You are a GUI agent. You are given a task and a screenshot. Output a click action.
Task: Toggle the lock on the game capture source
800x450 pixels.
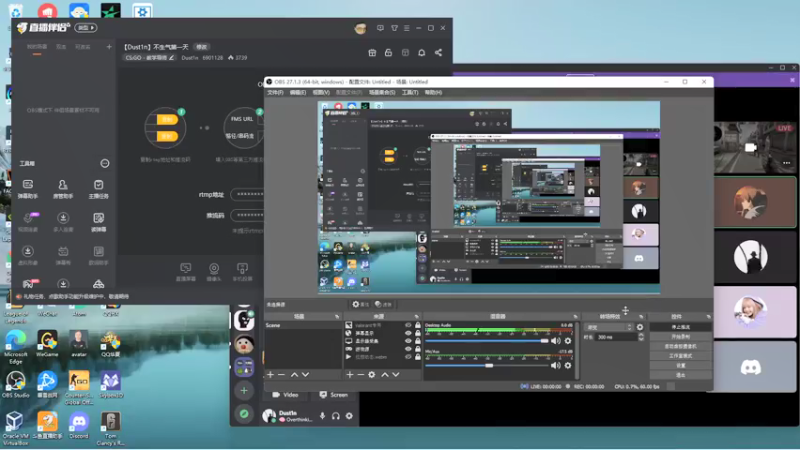coord(417,349)
